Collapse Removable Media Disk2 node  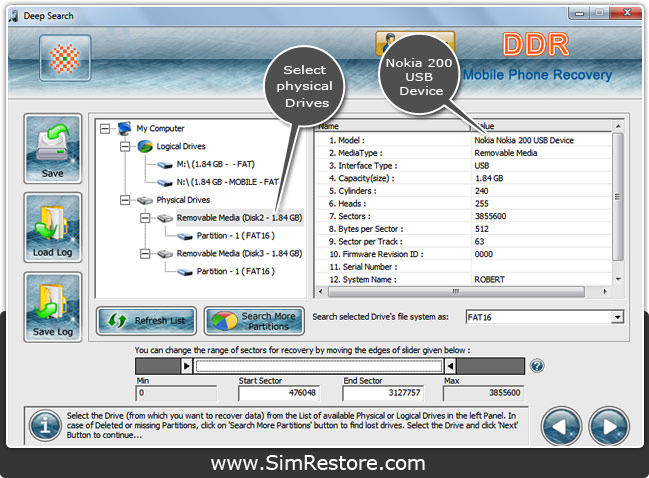coord(145,218)
